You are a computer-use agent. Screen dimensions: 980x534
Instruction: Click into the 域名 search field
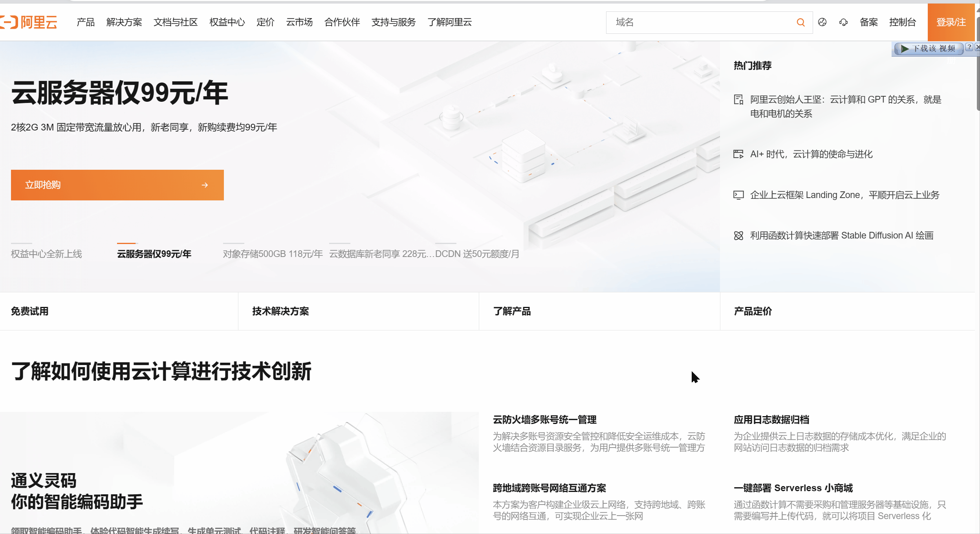699,22
